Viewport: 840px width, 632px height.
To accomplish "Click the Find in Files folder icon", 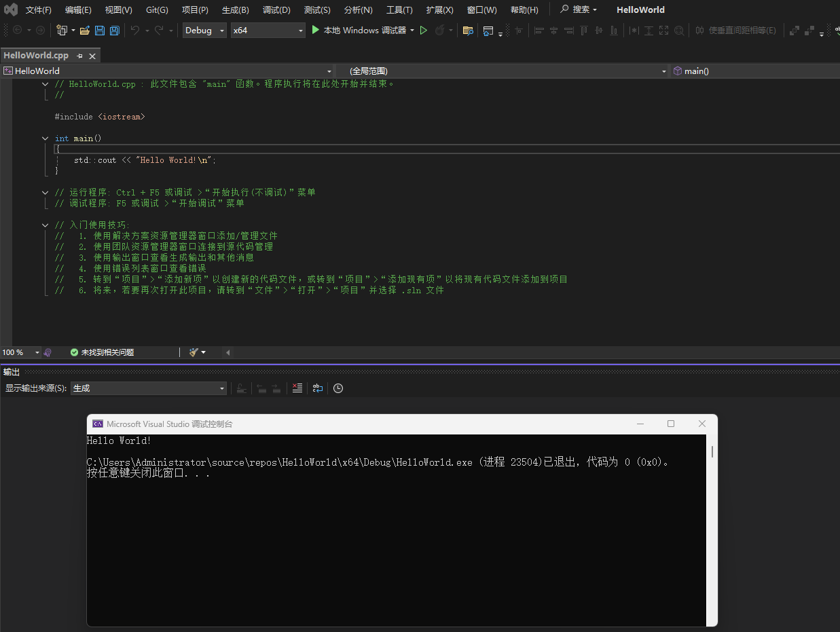I will [468, 31].
